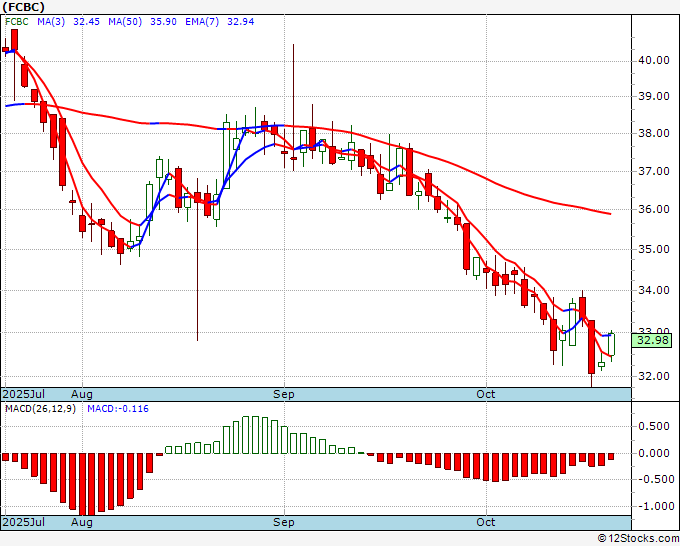The height and width of the screenshot is (546, 680).
Task: Click the 32.98 current price tag
Action: coord(651,340)
